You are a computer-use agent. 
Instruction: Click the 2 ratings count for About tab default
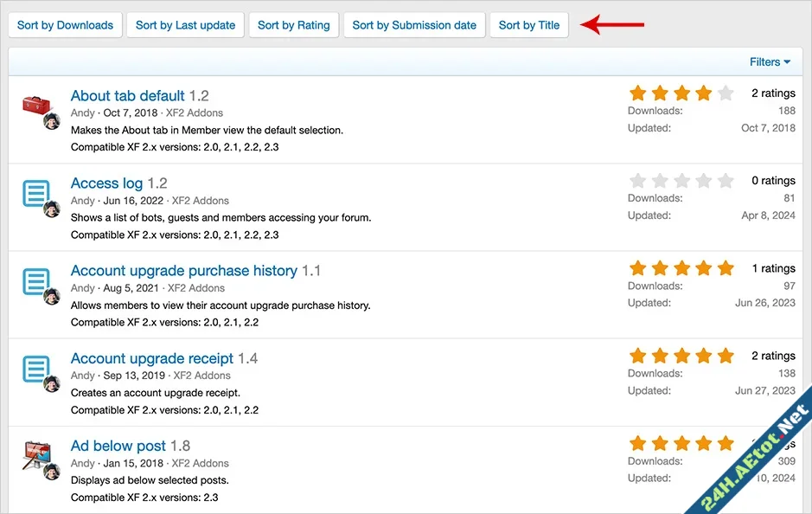pos(773,93)
